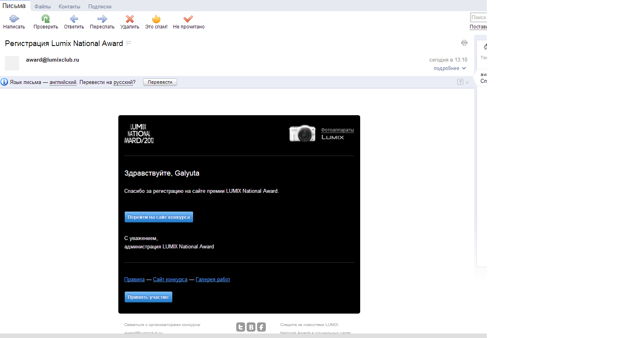Open the Правила link
644x338 pixels.
click(x=134, y=280)
